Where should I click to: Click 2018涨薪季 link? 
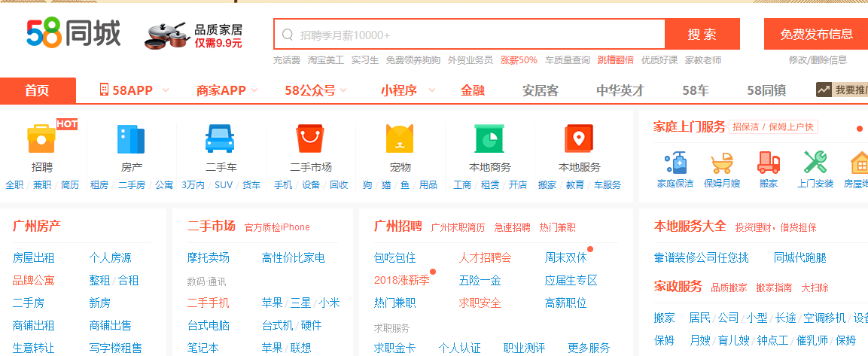[402, 280]
